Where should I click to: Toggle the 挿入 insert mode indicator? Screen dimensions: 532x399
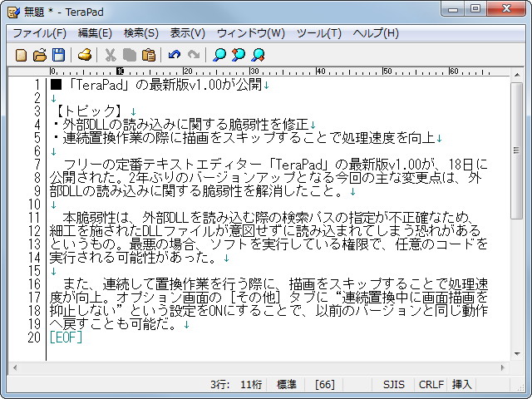tap(461, 385)
